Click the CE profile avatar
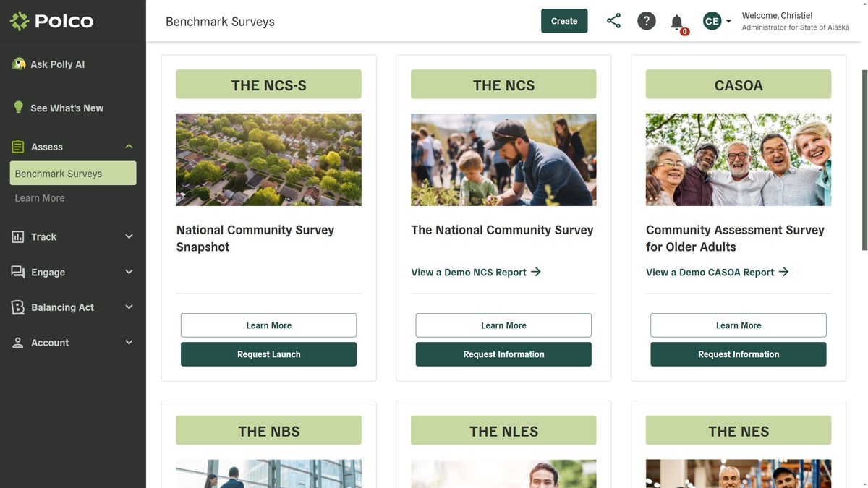 (x=711, y=20)
